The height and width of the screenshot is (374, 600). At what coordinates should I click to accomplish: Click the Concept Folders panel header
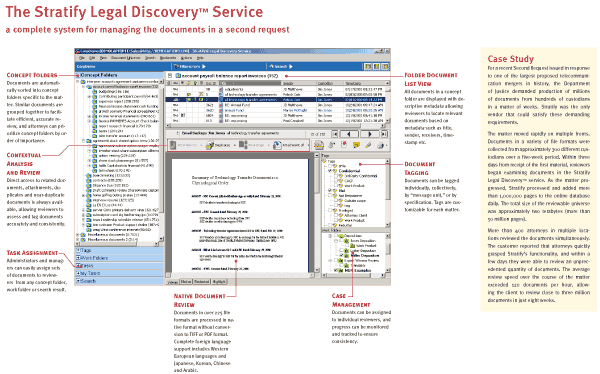click(119, 75)
